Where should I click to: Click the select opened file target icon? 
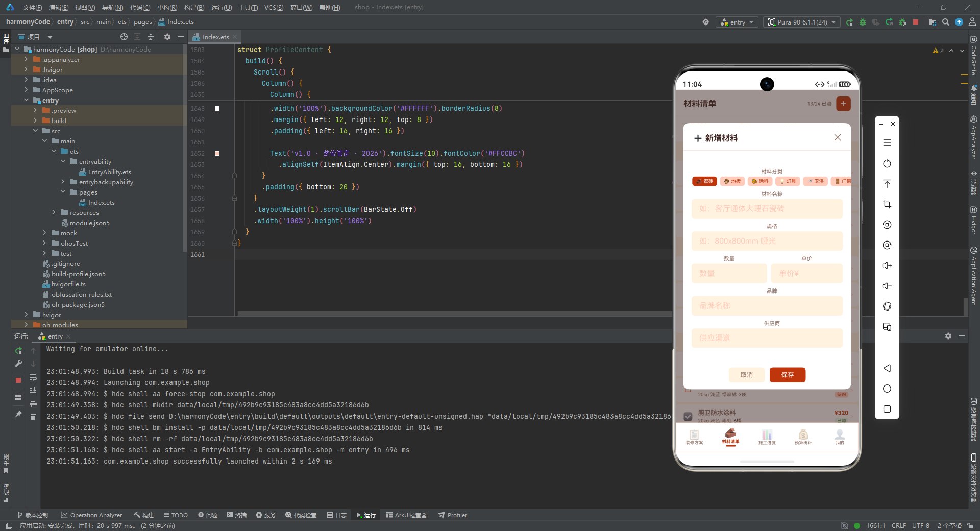(124, 37)
